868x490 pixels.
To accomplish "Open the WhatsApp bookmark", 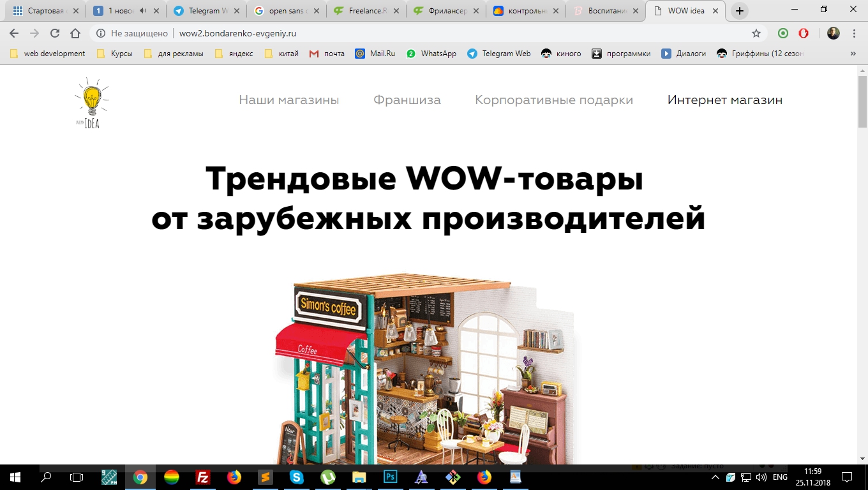I will point(431,54).
